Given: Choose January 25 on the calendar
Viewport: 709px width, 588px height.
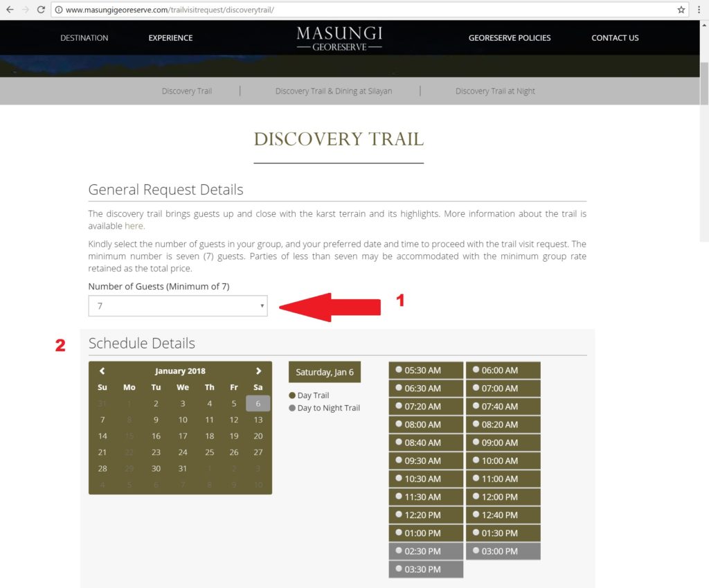Looking at the screenshot, I should (209, 452).
